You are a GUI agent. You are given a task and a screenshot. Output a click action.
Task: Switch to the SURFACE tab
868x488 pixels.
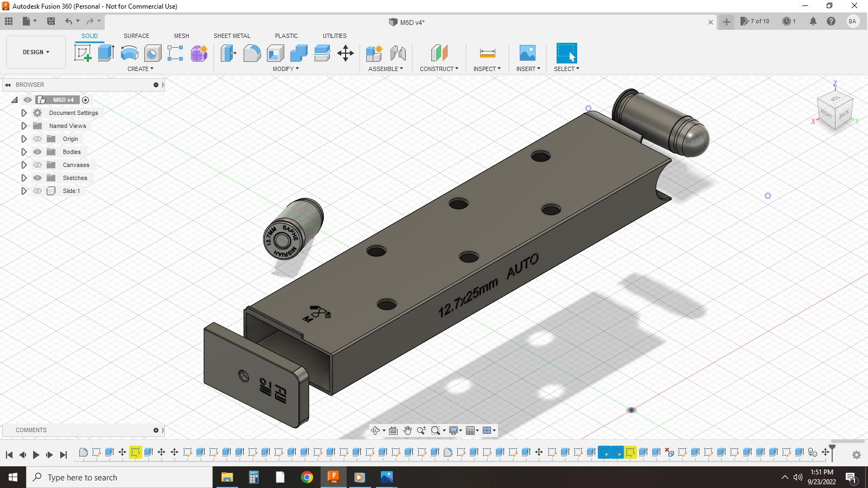pos(136,36)
